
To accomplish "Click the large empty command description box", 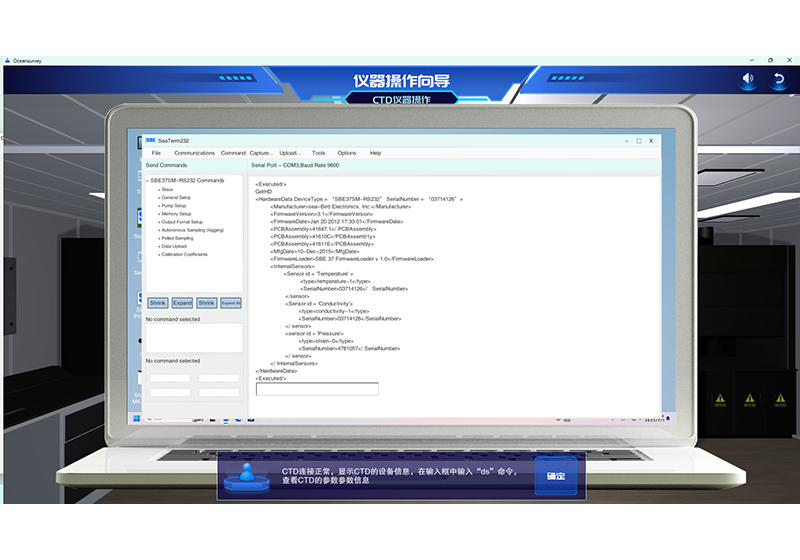I will [194, 338].
